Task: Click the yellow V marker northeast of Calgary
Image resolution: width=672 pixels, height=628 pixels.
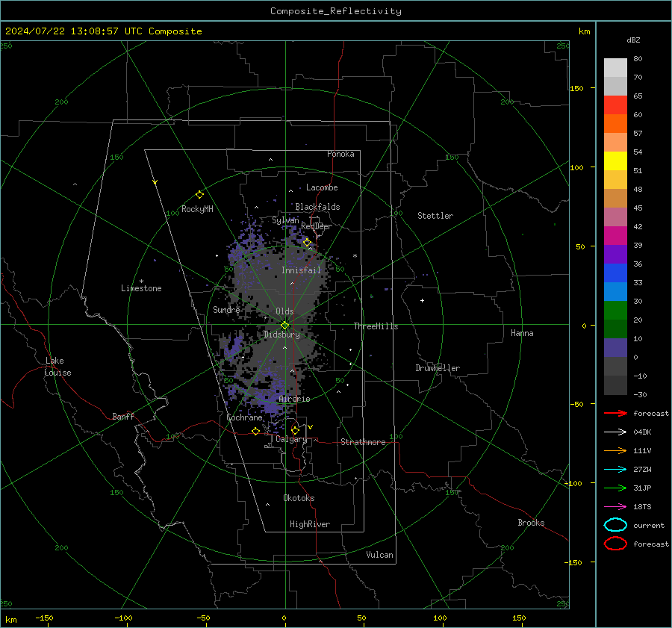Action: (311, 427)
